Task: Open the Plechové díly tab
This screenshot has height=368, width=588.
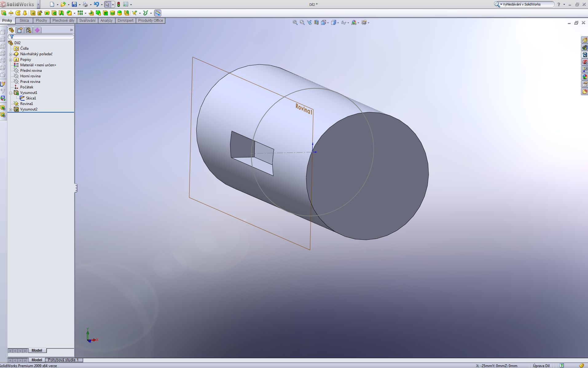Action: tap(63, 21)
